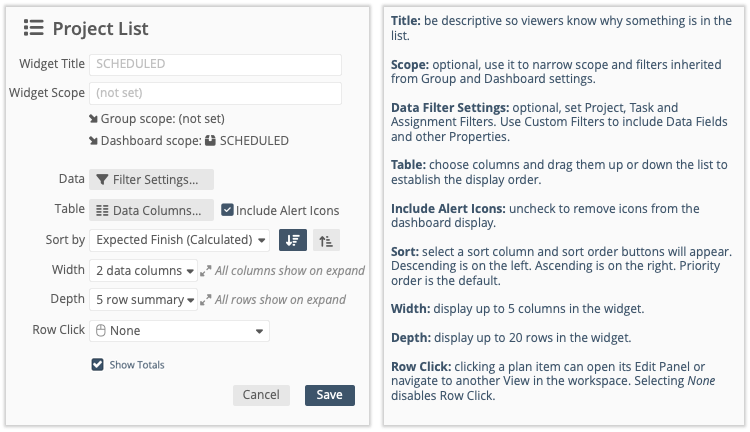Open Filter Settings for Data
This screenshot has height=432, width=750.
pyautogui.click(x=152, y=180)
